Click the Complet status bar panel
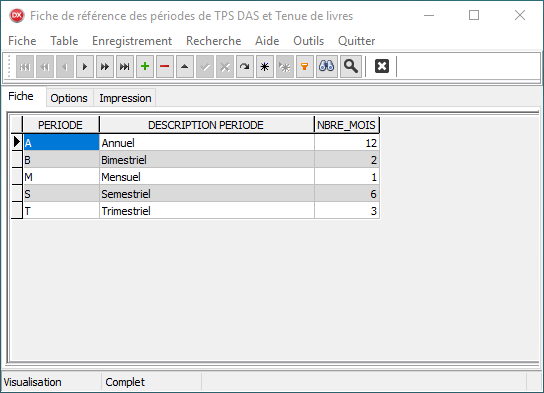The height and width of the screenshot is (393, 544). [151, 382]
